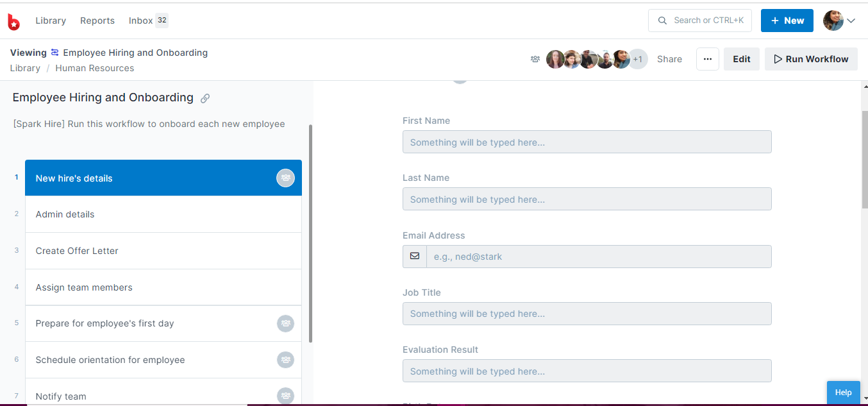
Task: Click the copy link icon beside the workflow title
Action: [205, 97]
